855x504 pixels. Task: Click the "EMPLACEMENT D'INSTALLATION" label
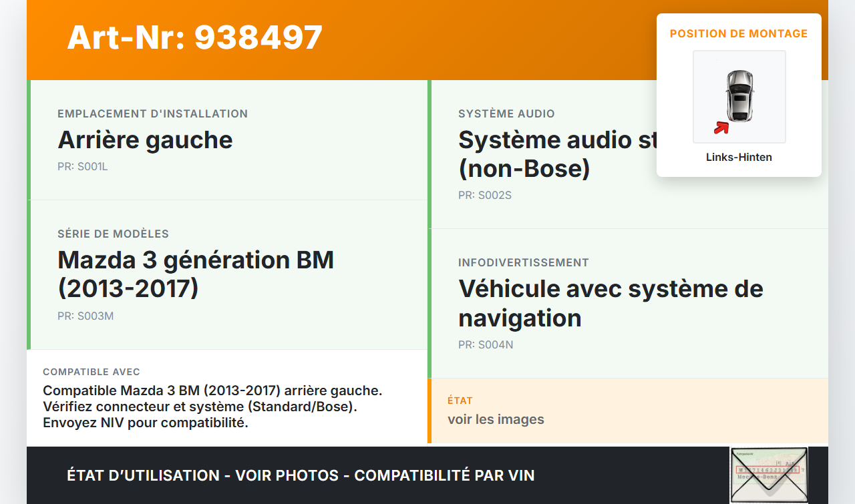click(x=152, y=114)
